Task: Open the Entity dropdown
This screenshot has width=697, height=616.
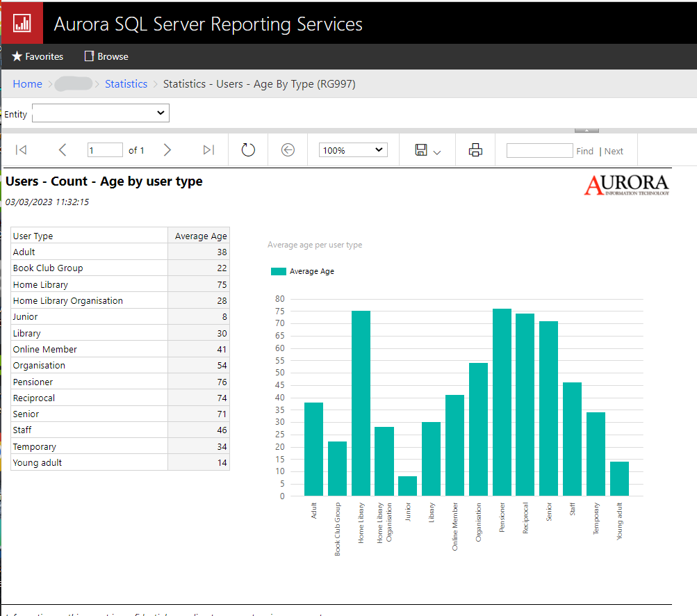Action: pyautogui.click(x=101, y=113)
